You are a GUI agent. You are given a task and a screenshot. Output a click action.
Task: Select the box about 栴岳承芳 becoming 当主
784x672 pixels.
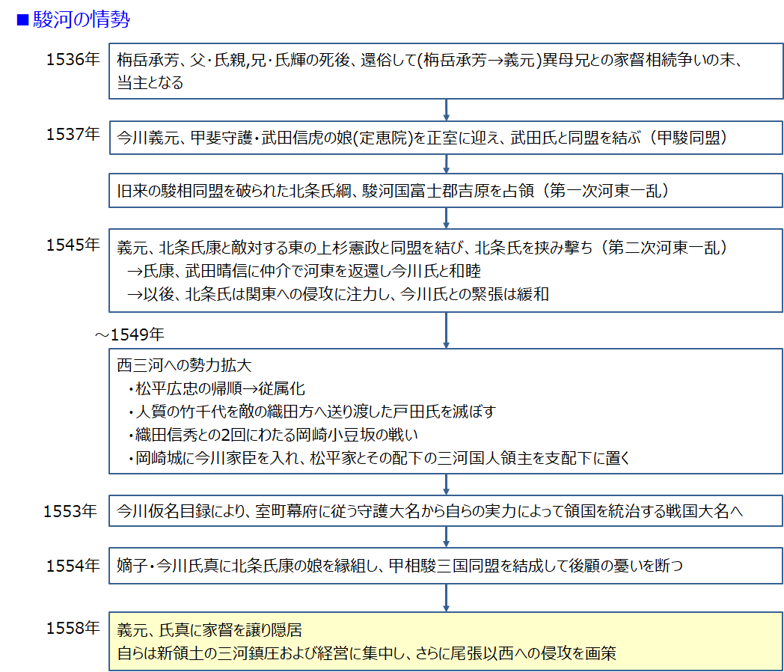[446, 72]
